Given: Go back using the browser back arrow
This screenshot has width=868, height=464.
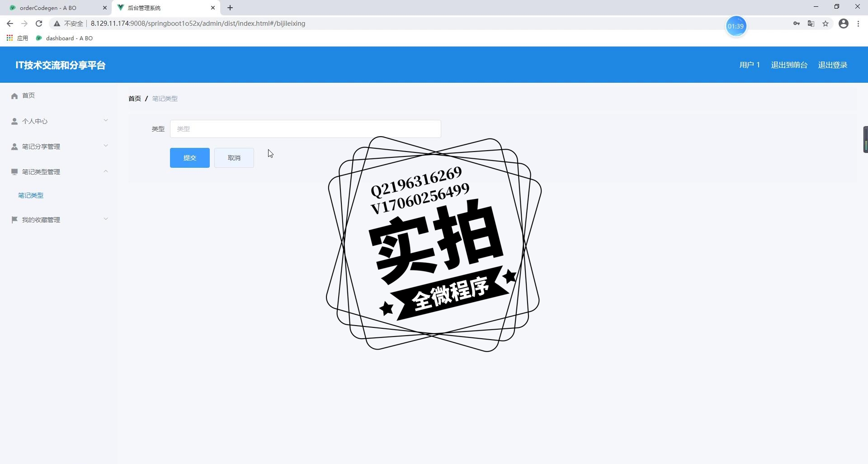Looking at the screenshot, I should [10, 24].
